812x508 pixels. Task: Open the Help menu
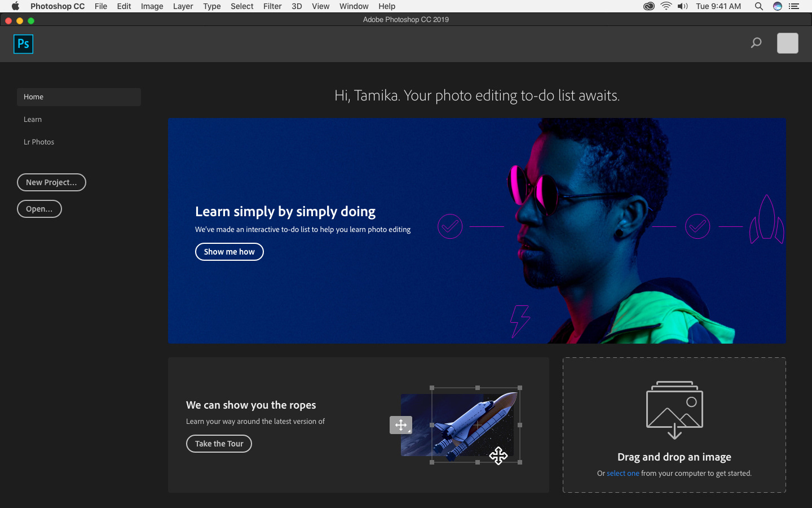[x=387, y=6]
